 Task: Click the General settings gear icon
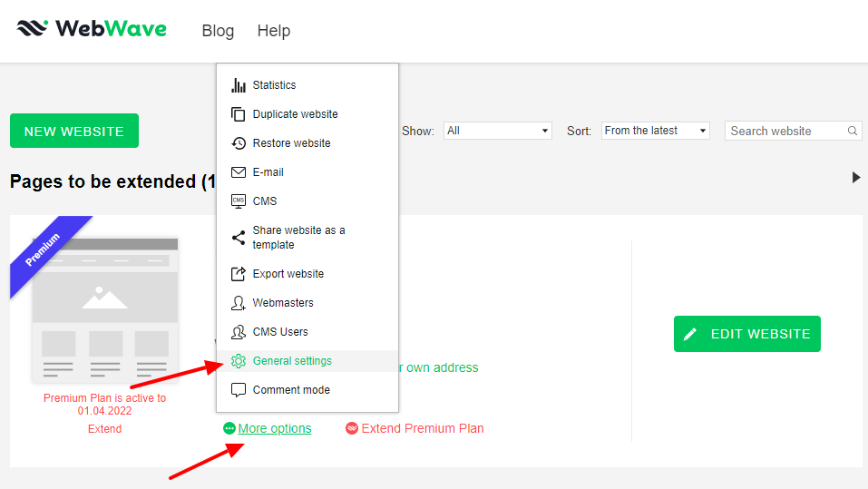click(x=238, y=361)
